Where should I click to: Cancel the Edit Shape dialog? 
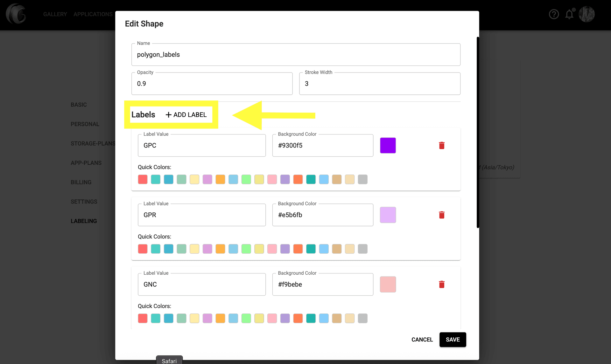click(422, 340)
